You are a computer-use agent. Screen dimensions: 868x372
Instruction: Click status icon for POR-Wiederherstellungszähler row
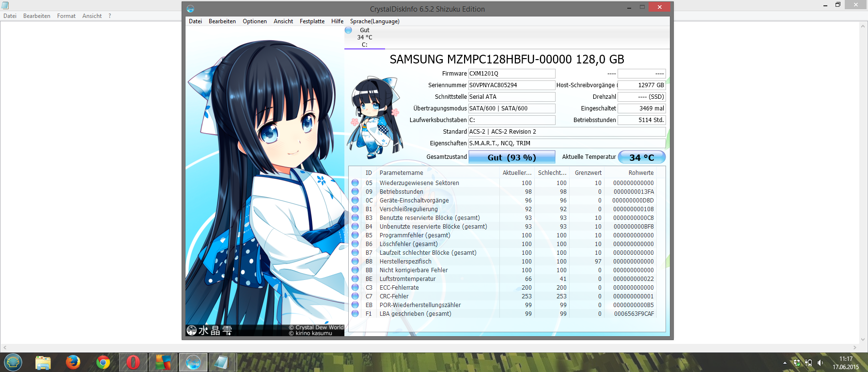[x=355, y=305]
